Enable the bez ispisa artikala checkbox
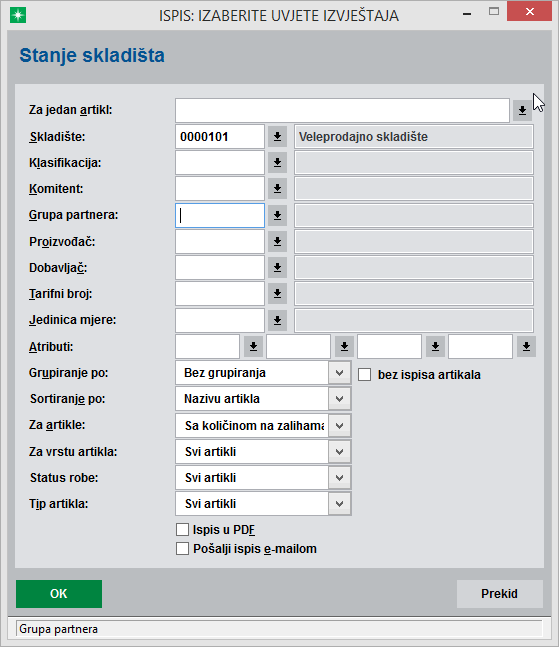This screenshot has width=559, height=647. point(364,375)
